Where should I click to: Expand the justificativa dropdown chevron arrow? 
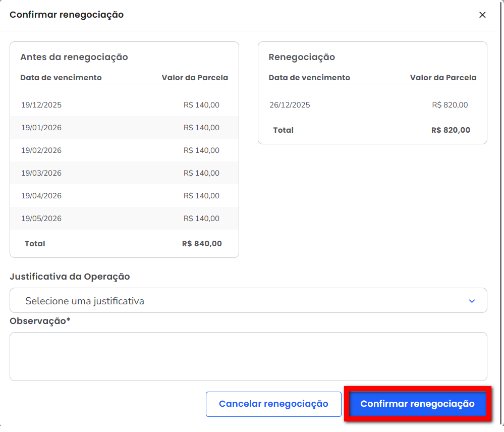472,301
